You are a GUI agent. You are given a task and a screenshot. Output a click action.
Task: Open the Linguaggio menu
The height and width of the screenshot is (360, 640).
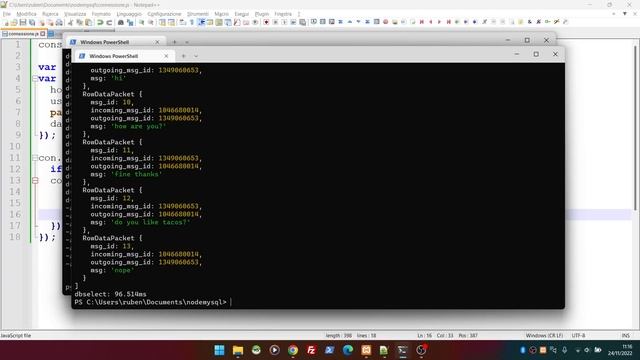click(x=129, y=14)
